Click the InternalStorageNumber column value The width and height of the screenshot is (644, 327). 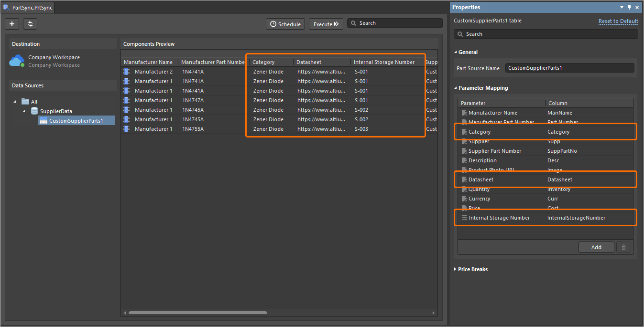[x=576, y=218]
